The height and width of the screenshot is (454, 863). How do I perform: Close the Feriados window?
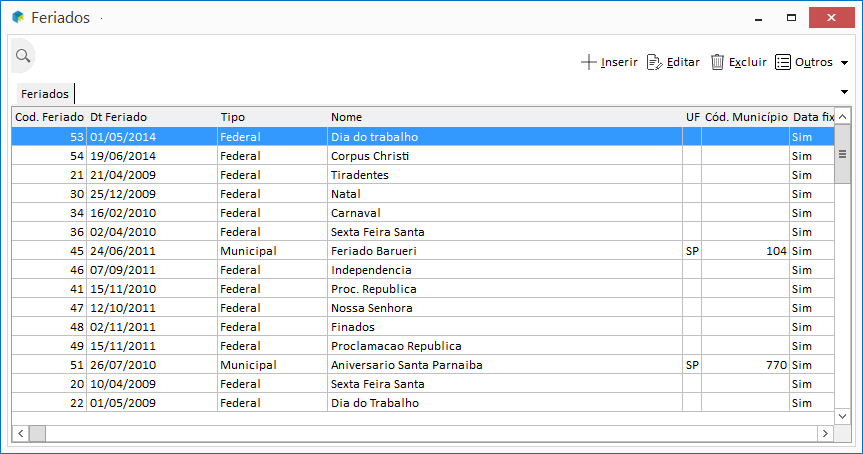832,18
